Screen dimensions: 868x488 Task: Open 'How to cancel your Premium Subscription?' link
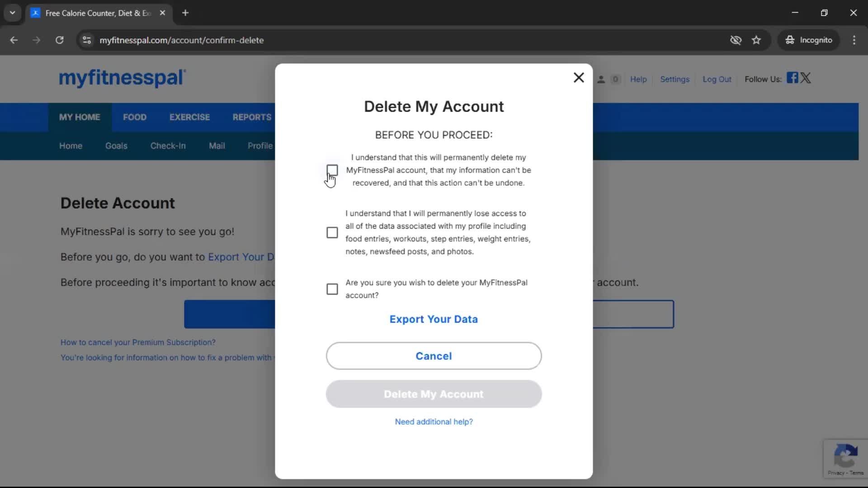click(138, 342)
